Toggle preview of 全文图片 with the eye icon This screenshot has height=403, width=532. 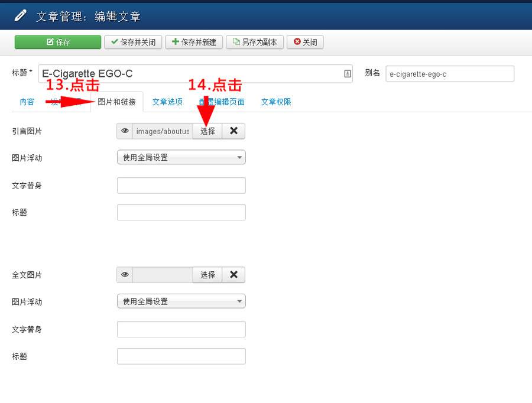[124, 275]
